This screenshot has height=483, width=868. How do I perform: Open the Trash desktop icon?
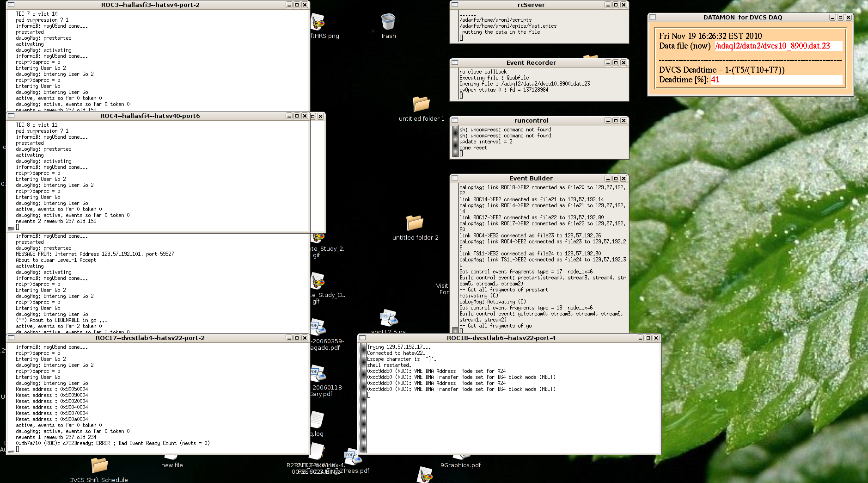pos(388,22)
